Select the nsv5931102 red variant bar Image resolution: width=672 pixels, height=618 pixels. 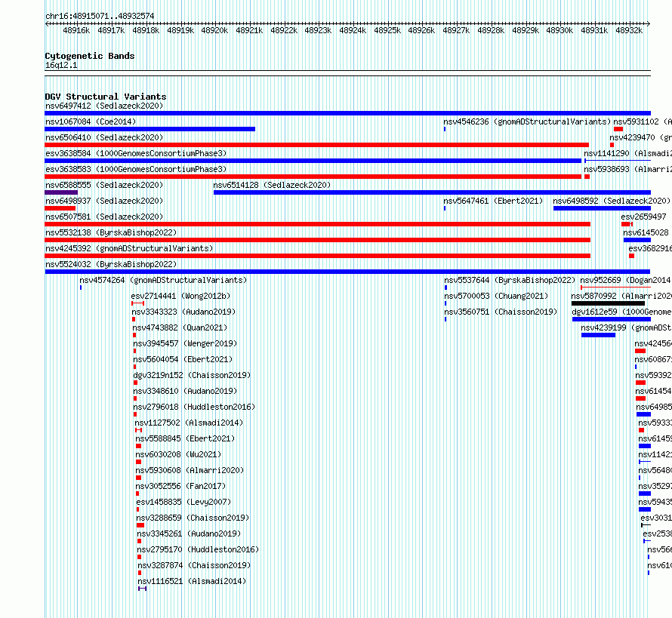pos(618,129)
